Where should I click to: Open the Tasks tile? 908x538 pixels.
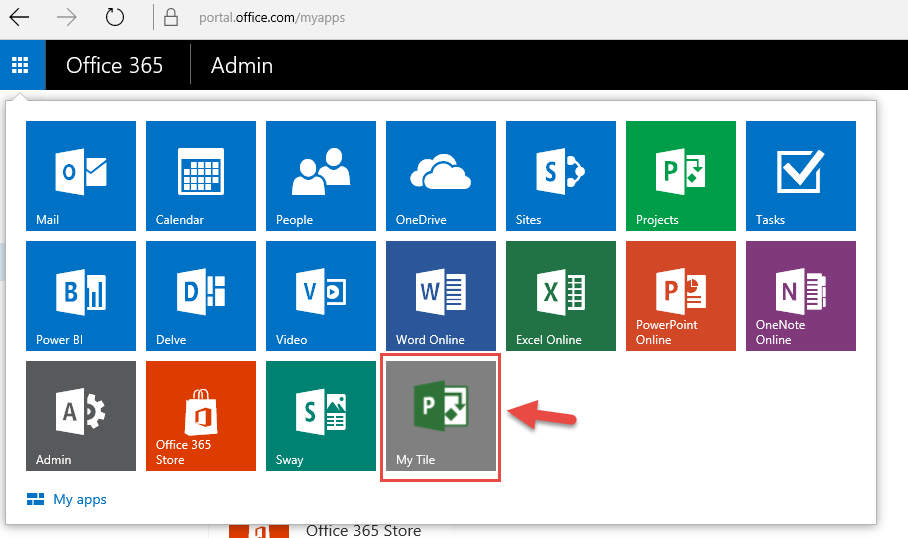coord(801,176)
